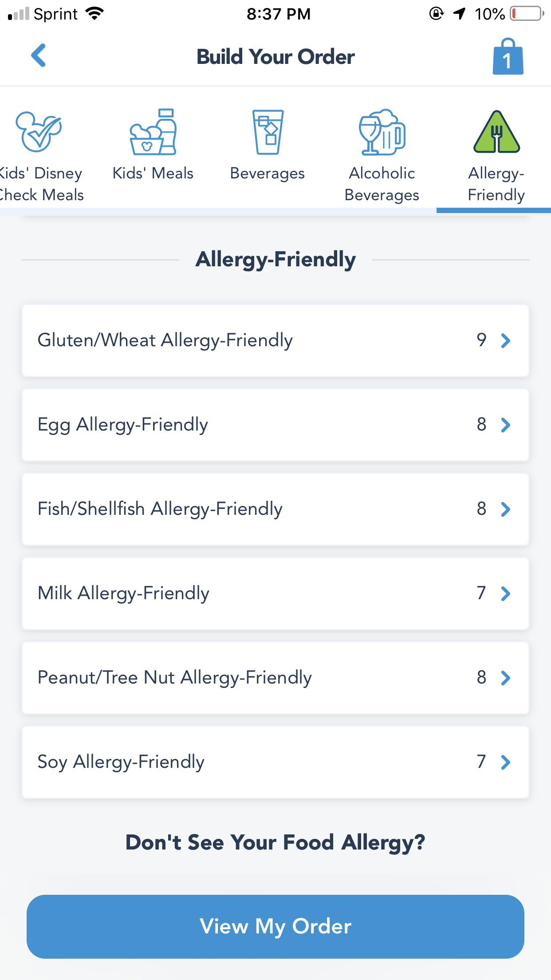Tap the Beverages cup icon
The height and width of the screenshot is (980, 551).
pyautogui.click(x=268, y=132)
